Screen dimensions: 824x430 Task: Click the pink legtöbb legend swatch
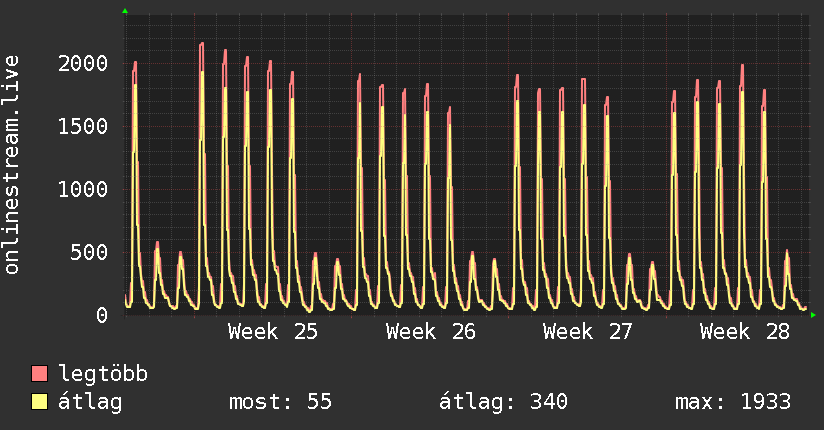point(39,373)
